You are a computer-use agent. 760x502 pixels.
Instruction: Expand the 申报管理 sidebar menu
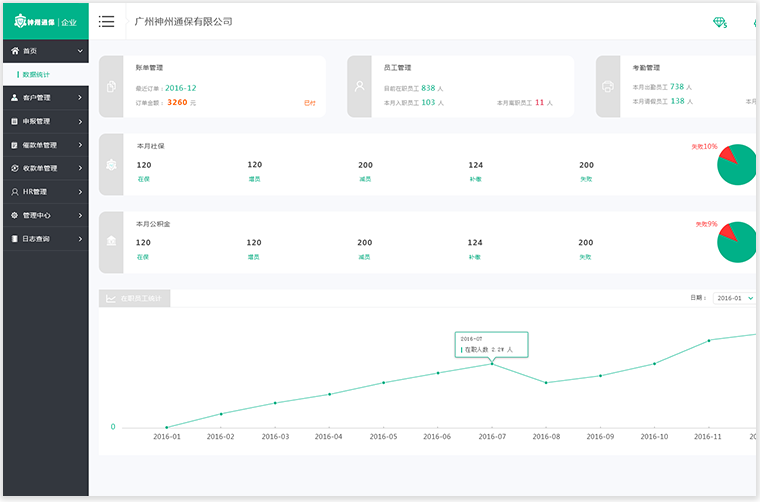point(44,121)
